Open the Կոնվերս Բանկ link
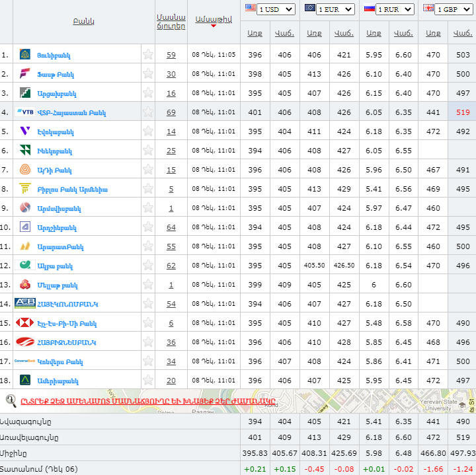Image resolution: width=476 pixels, height=475 pixels. click(x=59, y=362)
